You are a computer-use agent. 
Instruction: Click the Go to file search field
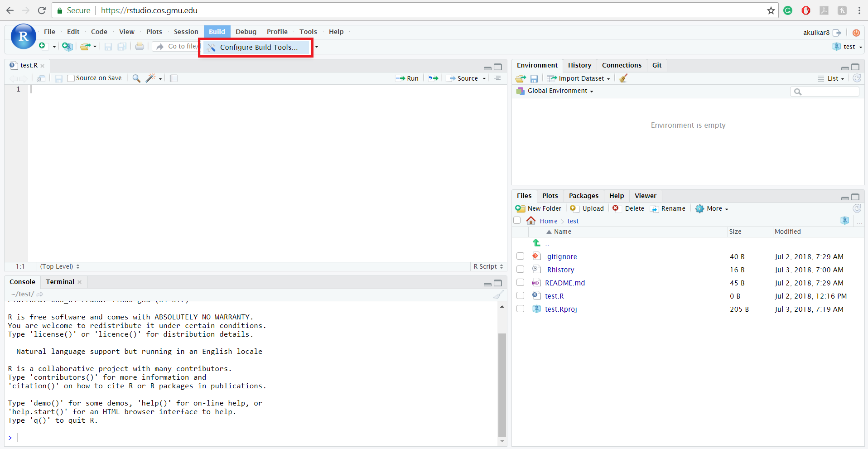176,46
